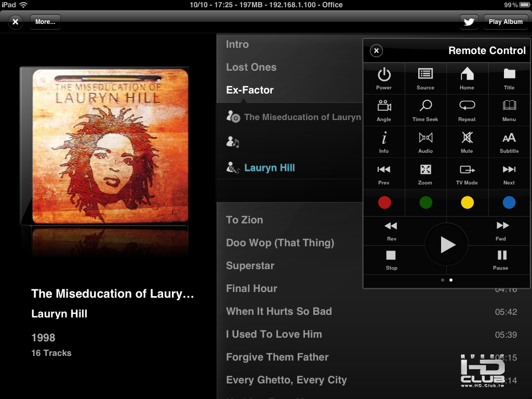Screen dimensions: 532x399
Task: Share on Twitter using the bird icon
Action: click(469, 22)
